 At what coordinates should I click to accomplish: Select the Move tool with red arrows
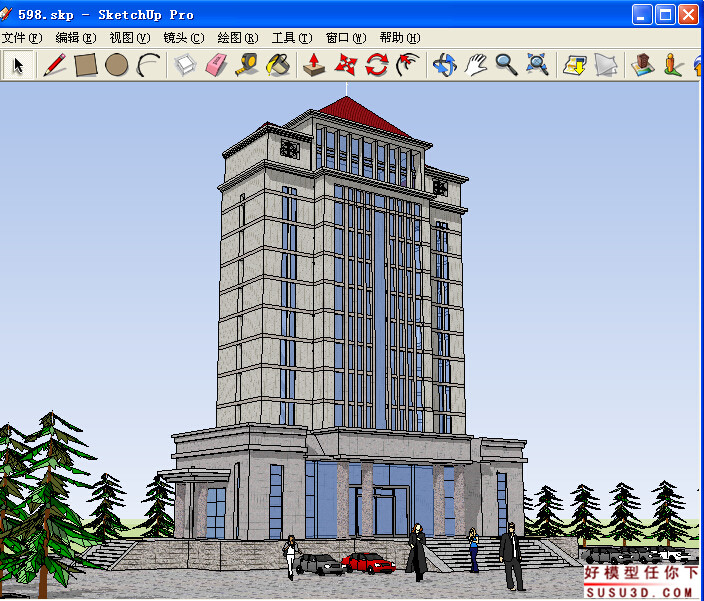(345, 66)
